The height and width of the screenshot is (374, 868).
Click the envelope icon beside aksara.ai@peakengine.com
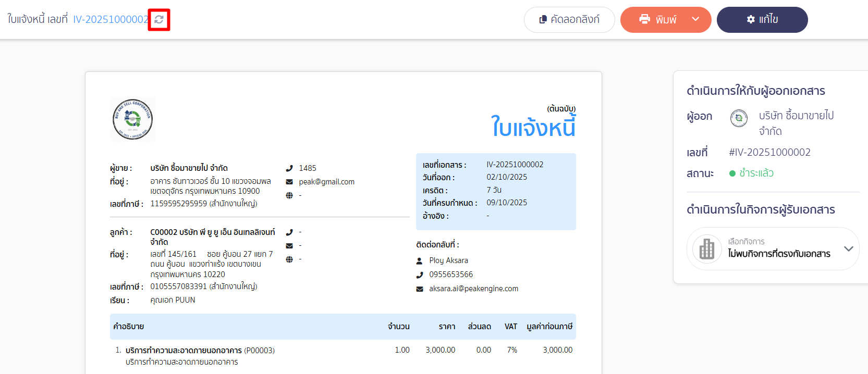click(420, 289)
